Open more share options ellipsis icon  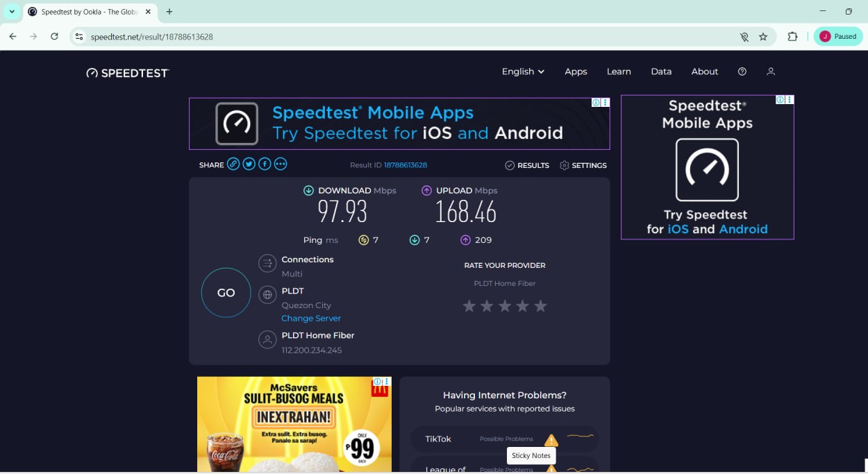(281, 164)
